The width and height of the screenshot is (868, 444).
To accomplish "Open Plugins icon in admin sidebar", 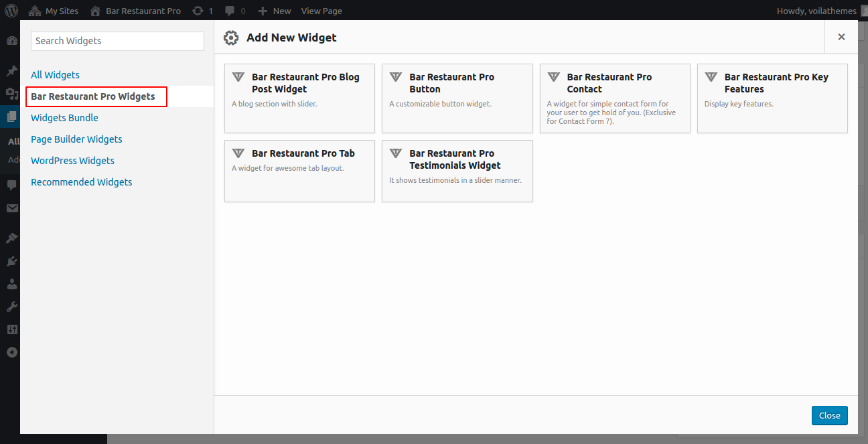I will [11, 261].
